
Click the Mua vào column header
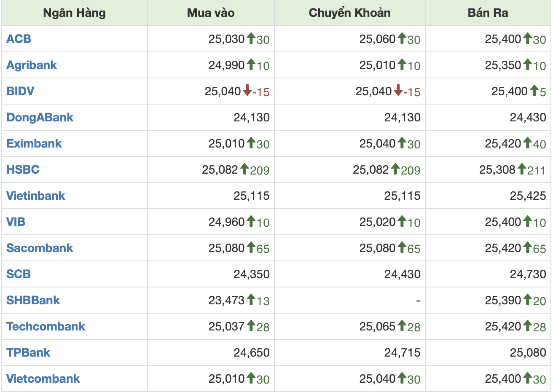click(x=211, y=13)
